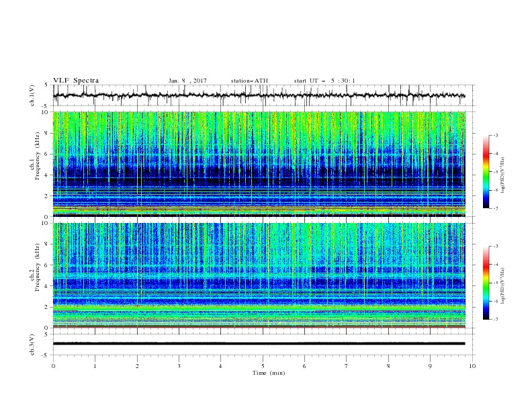The image size is (532, 411).
Task: Select the ch.1 spectrogram plot area
Action: coord(259,164)
